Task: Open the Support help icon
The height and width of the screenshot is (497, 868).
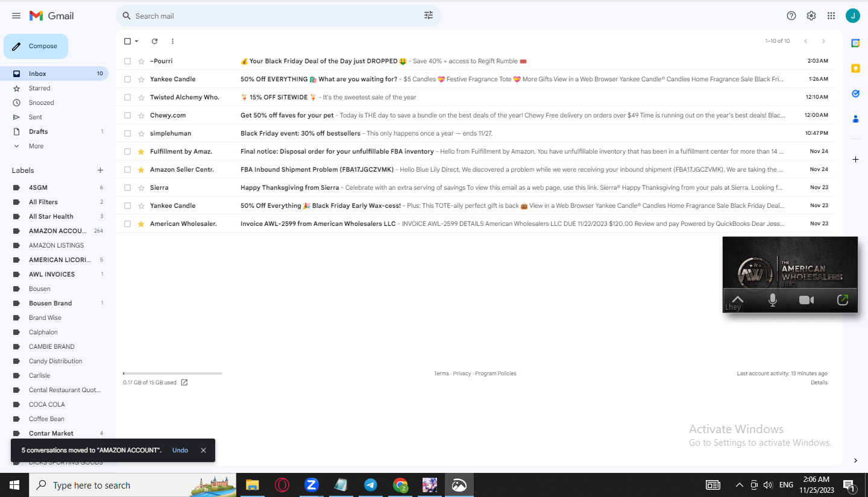Action: [791, 16]
